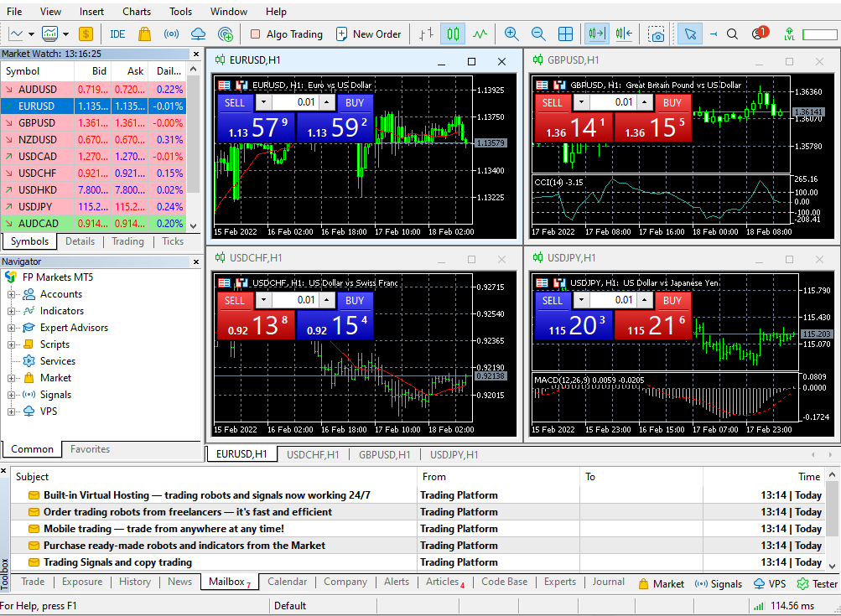Switch to the Details tab in Market Watch
Viewport: 841px width, 616px height.
point(80,241)
